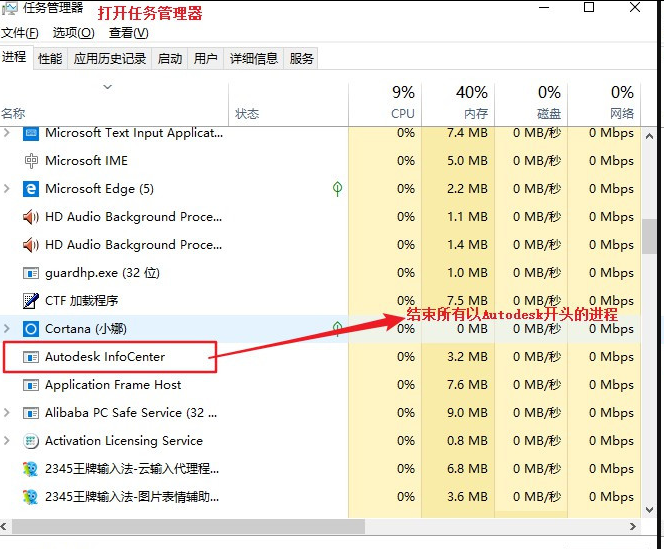
Task: Maximize the Task Manager window
Action: (589, 7)
